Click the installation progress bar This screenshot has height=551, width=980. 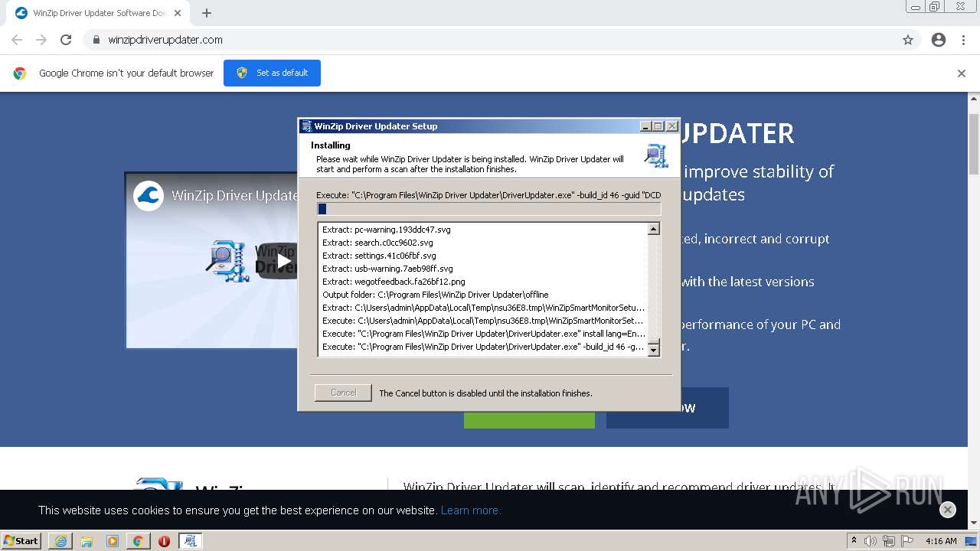coord(488,208)
